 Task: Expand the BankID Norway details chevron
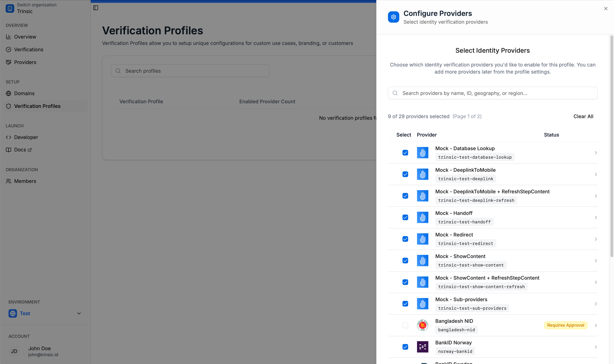(x=596, y=347)
